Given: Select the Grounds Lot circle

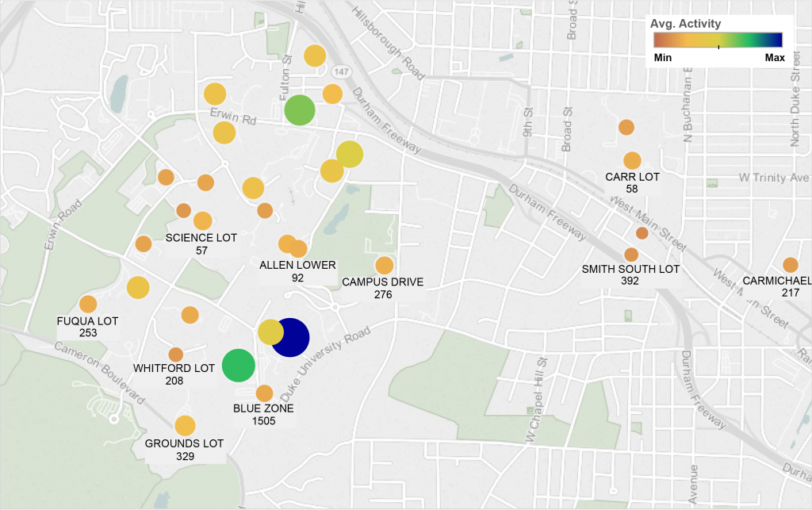Looking at the screenshot, I should [185, 426].
